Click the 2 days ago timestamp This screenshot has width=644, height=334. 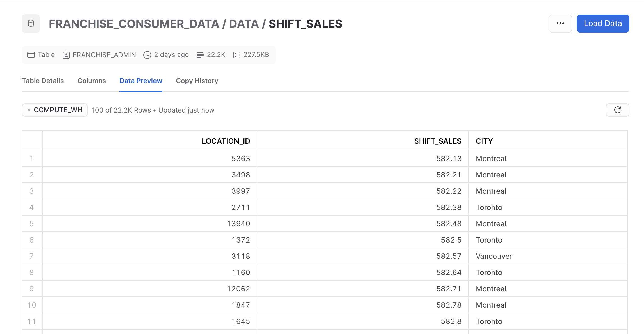click(x=171, y=55)
